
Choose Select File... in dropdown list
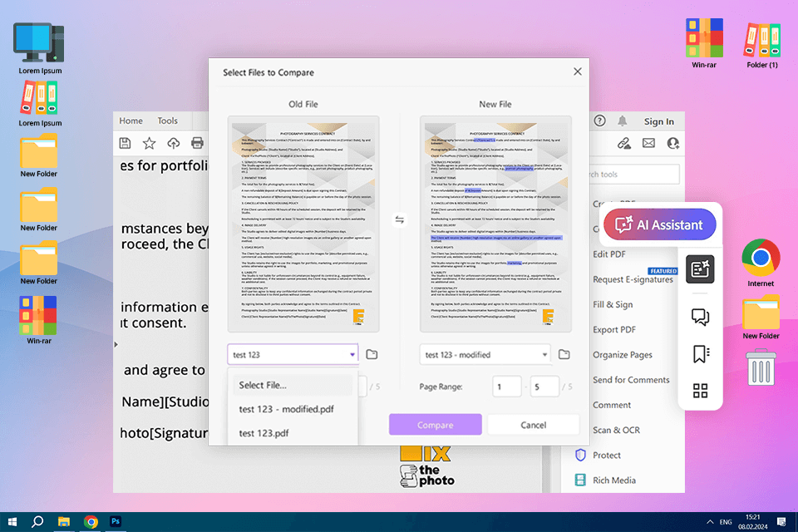292,385
